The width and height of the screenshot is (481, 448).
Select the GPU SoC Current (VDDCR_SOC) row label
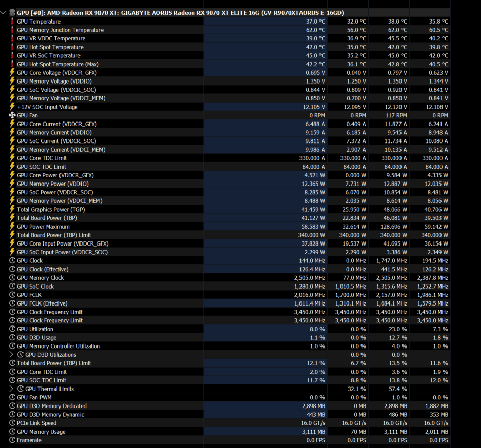pyautogui.click(x=56, y=141)
